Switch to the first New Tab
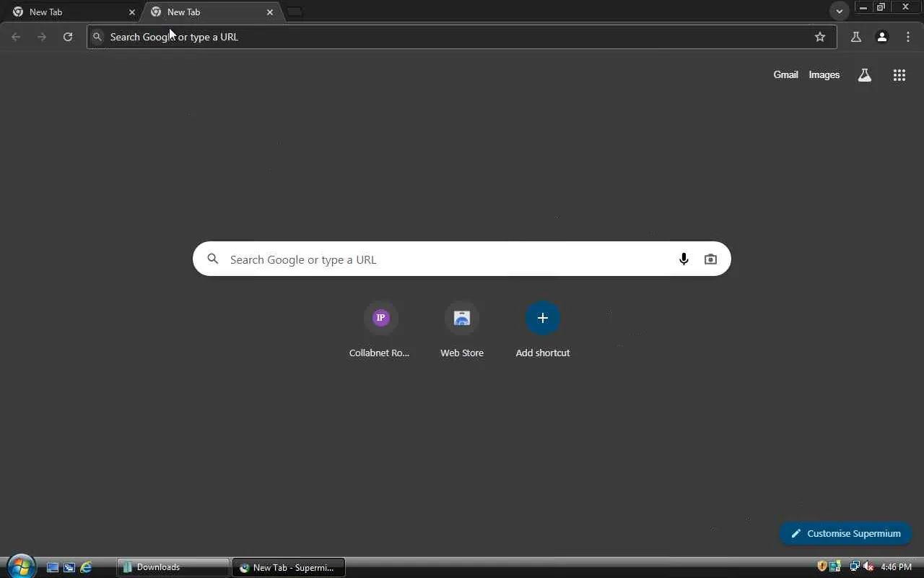 (x=72, y=12)
